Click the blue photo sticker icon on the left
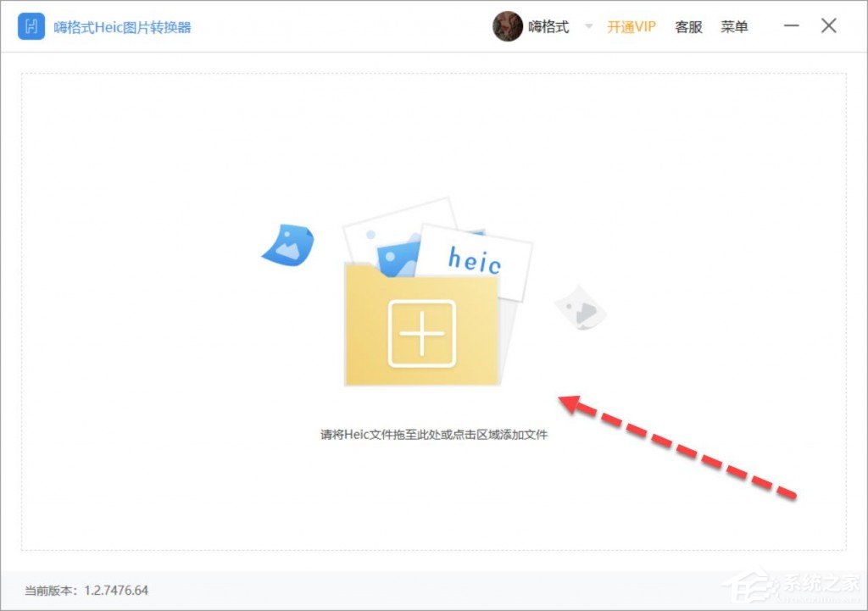 click(289, 246)
